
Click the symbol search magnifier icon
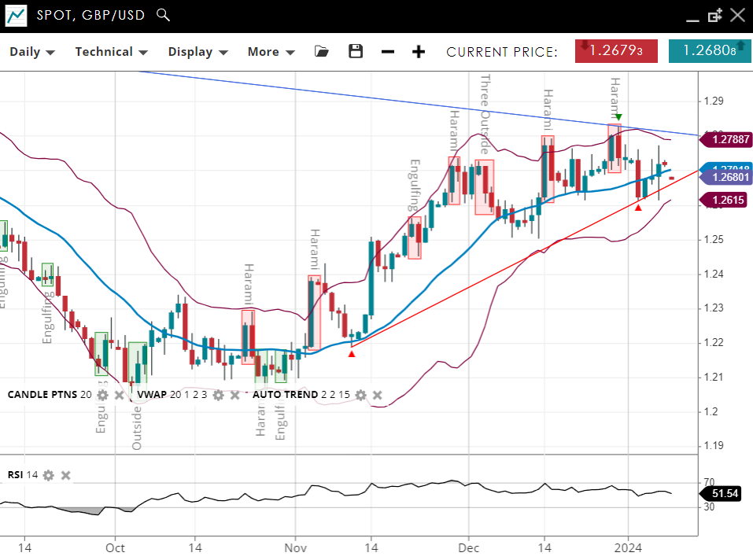point(163,14)
